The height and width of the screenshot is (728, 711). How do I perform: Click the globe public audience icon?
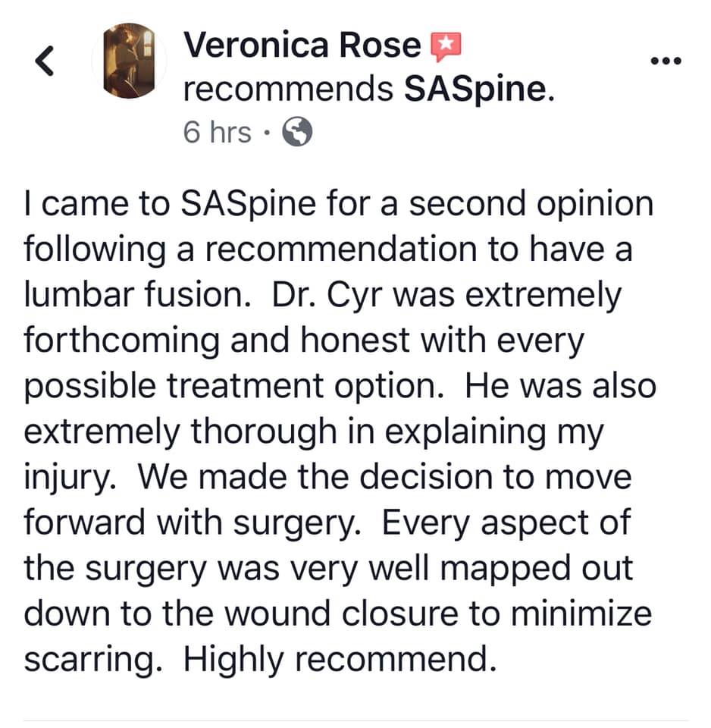click(x=297, y=131)
